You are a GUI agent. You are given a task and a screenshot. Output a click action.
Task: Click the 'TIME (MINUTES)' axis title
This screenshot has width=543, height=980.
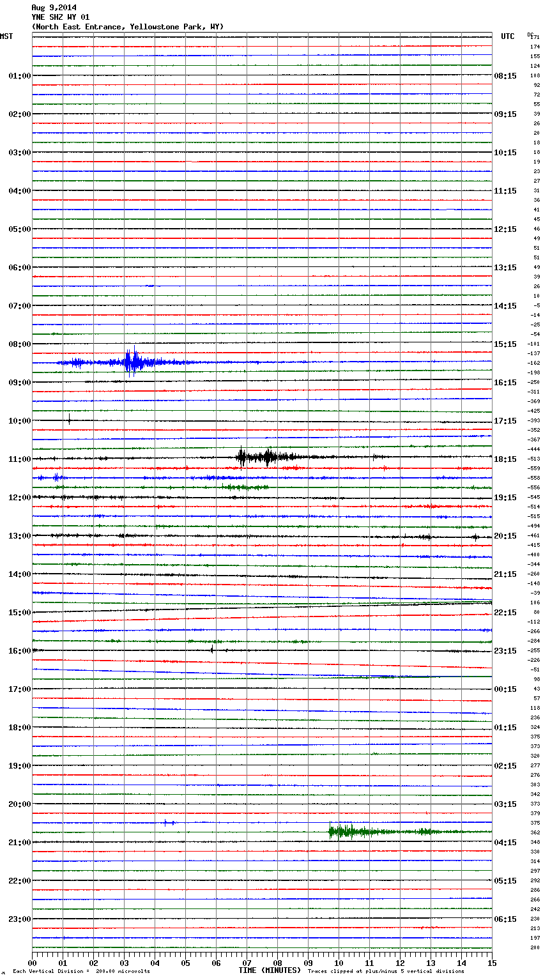[270, 970]
